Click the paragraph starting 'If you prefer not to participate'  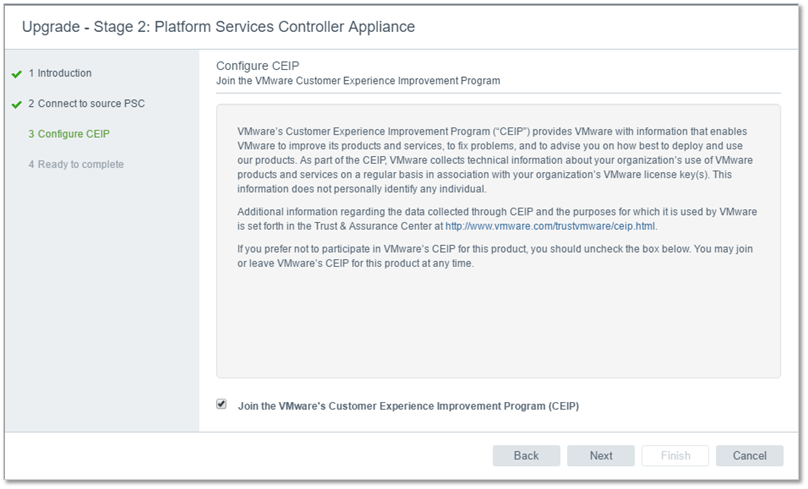click(x=495, y=256)
